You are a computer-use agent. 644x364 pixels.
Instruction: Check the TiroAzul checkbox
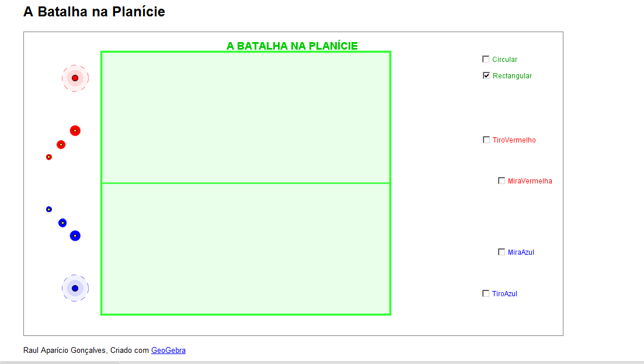[486, 294]
